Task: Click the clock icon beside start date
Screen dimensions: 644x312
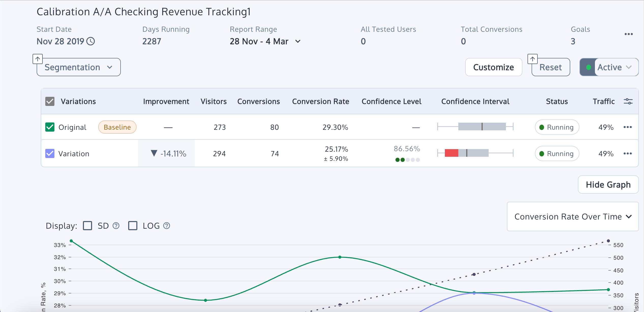Action: (x=91, y=41)
